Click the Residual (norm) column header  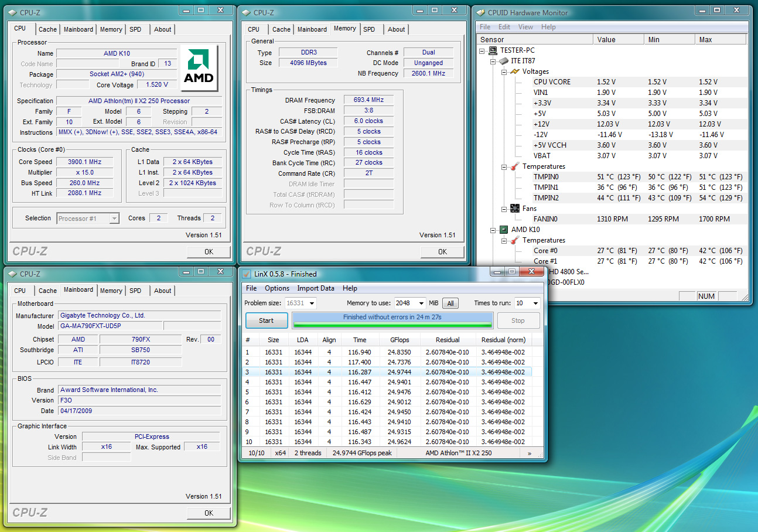pyautogui.click(x=504, y=340)
